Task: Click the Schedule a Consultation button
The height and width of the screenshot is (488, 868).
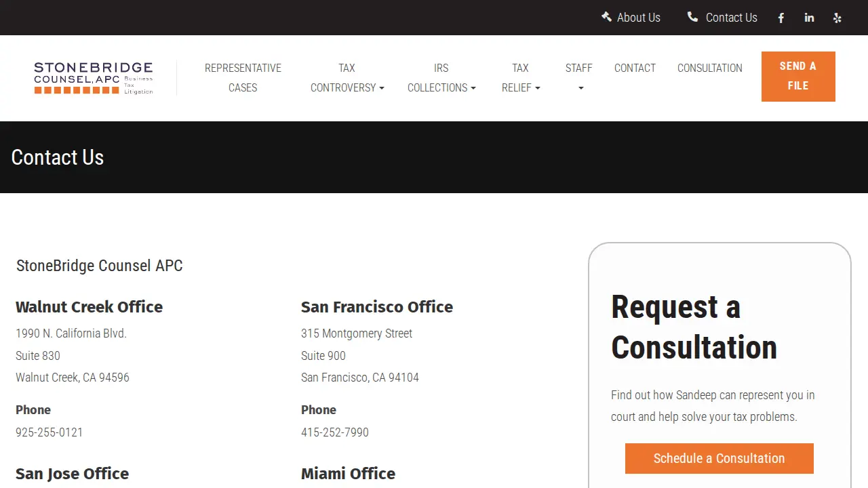Action: tap(719, 458)
